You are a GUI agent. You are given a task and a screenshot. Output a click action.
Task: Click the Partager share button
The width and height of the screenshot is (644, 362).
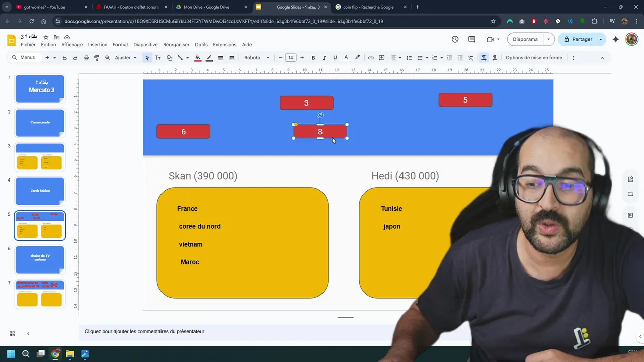point(577,39)
